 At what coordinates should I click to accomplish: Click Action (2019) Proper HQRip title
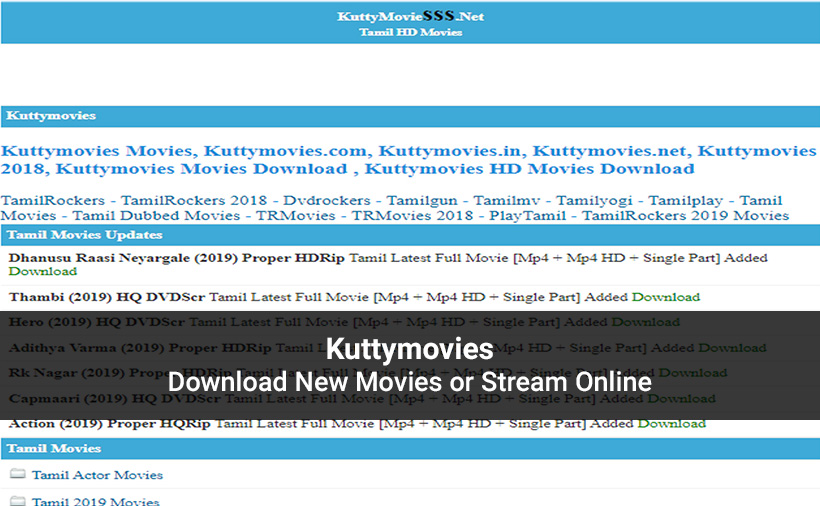click(109, 423)
